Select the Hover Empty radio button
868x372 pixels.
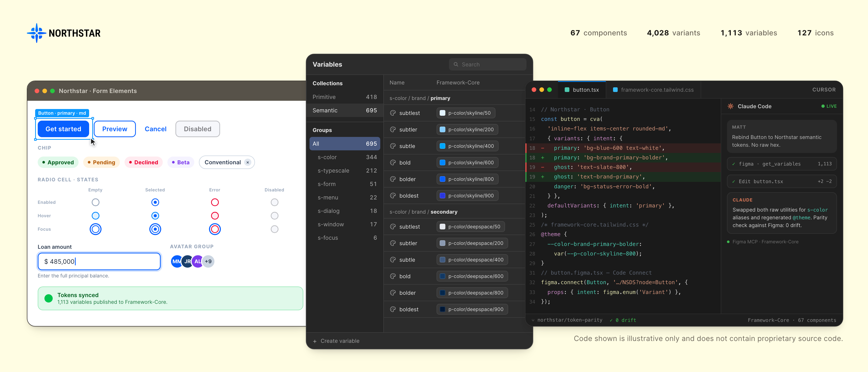(x=95, y=216)
